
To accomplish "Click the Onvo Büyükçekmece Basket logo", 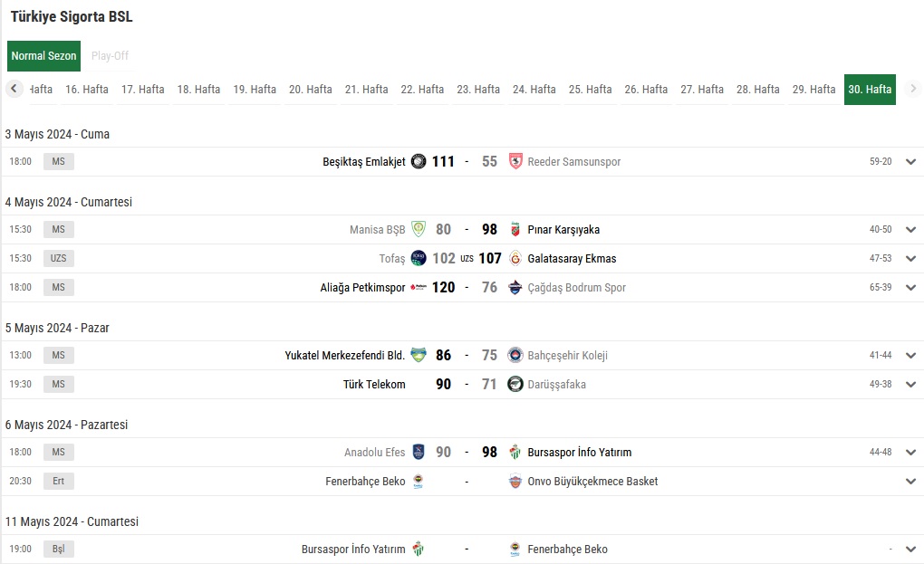I will pos(515,481).
